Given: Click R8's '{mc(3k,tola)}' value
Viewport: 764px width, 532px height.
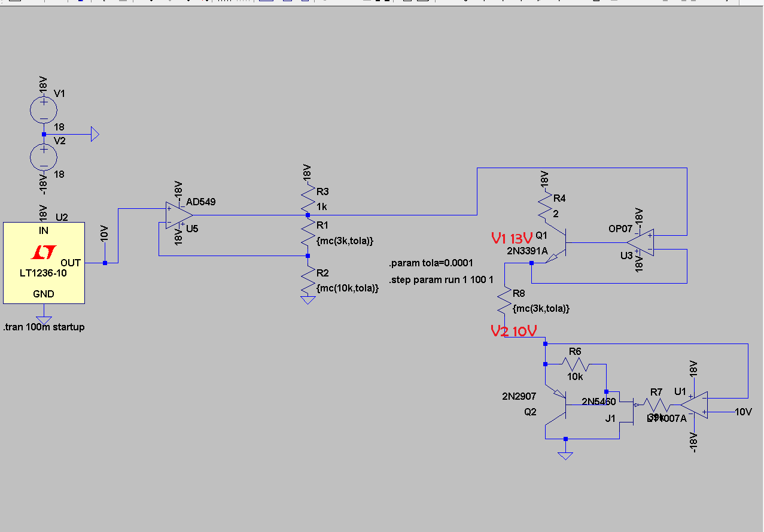Looking at the screenshot, I should 541,309.
